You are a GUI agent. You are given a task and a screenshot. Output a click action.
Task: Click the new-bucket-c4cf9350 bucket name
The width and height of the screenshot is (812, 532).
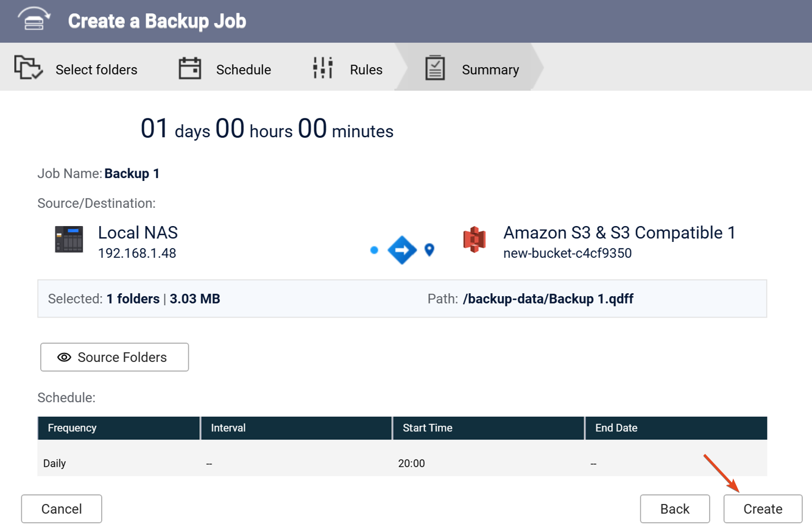567,254
